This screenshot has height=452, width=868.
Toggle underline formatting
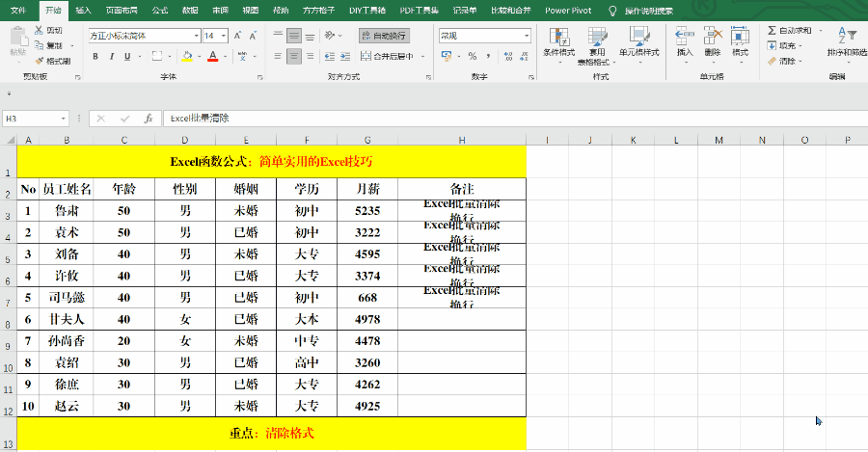pyautogui.click(x=127, y=56)
